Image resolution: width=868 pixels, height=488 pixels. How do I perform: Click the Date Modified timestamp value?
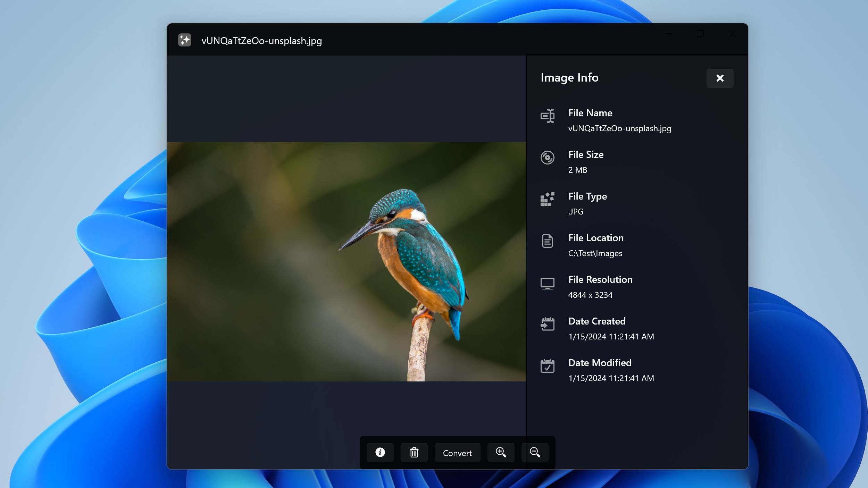click(611, 378)
